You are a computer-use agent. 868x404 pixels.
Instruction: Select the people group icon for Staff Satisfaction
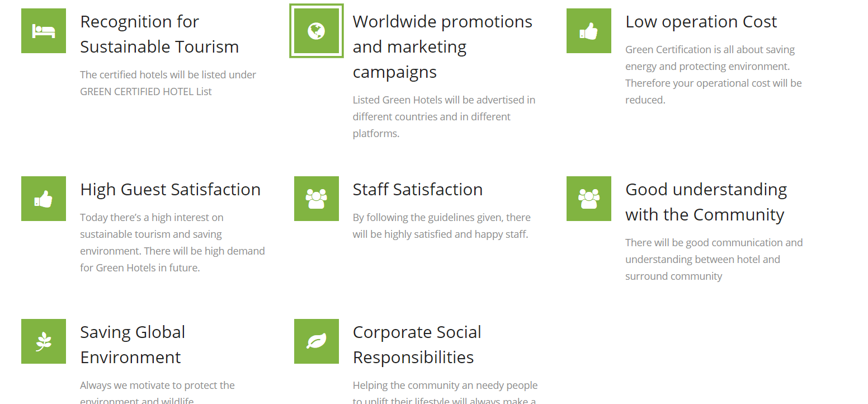(317, 199)
